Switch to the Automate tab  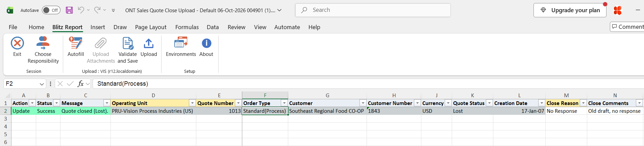pyautogui.click(x=287, y=27)
